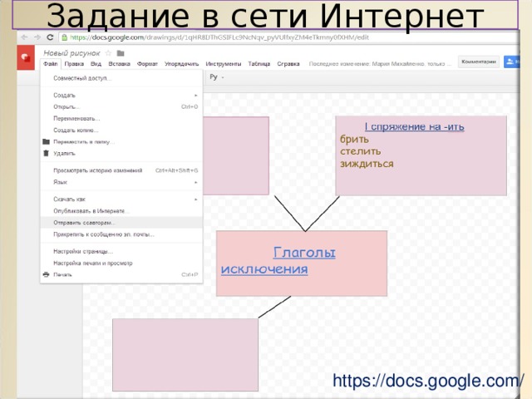This screenshot has width=532, height=399.
Task: Open the Файл menu
Action: [50, 64]
